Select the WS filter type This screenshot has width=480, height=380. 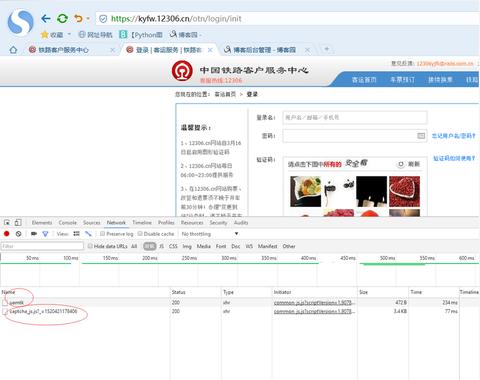click(x=249, y=246)
